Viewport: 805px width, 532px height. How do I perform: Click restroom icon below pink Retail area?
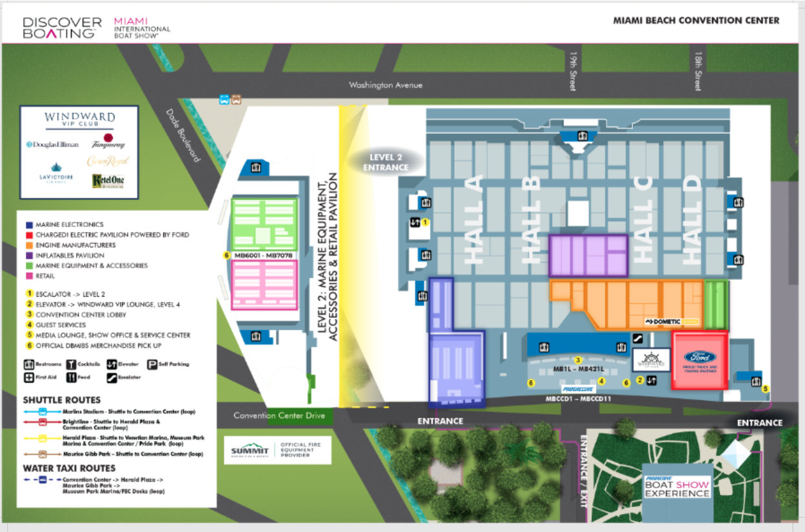[x=256, y=336]
